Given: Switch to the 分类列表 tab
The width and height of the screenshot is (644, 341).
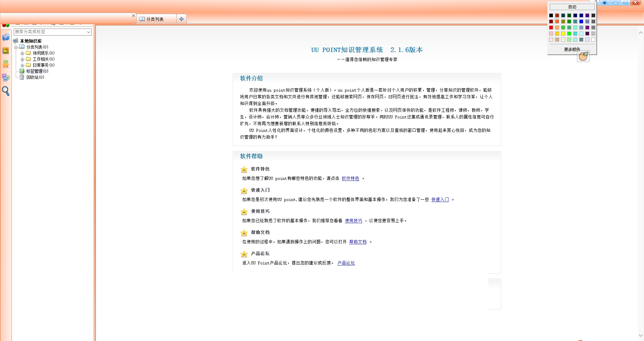Looking at the screenshot, I should click(156, 19).
